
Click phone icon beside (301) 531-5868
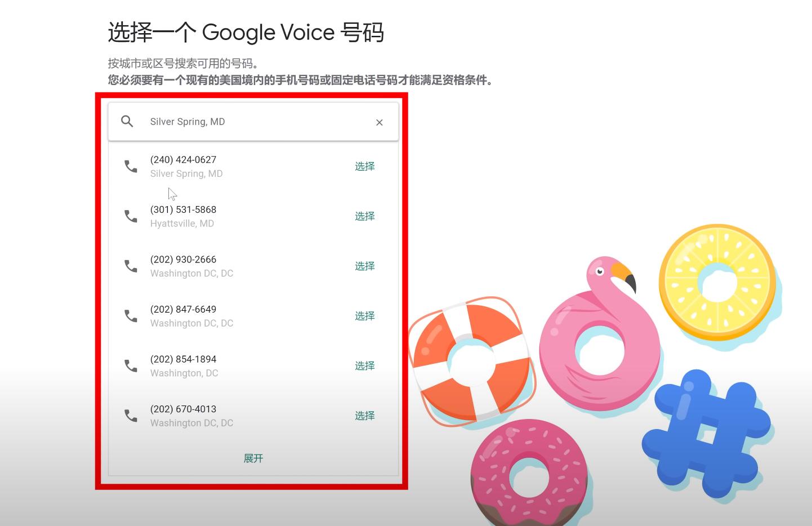pyautogui.click(x=131, y=216)
